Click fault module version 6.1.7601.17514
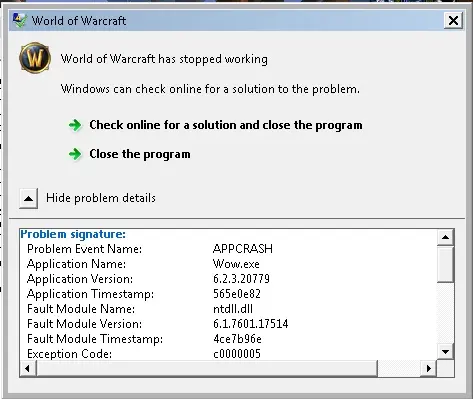This screenshot has width=473, height=399. click(251, 324)
